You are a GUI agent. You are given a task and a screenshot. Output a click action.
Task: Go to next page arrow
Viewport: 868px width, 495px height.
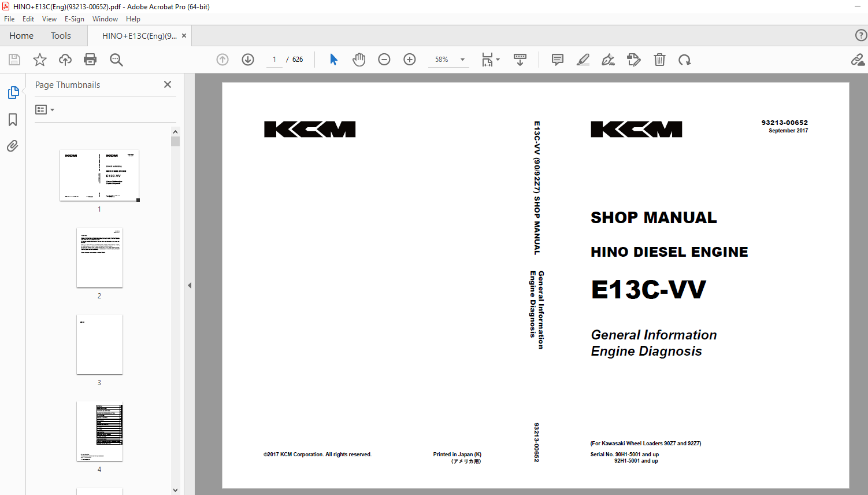click(x=248, y=60)
